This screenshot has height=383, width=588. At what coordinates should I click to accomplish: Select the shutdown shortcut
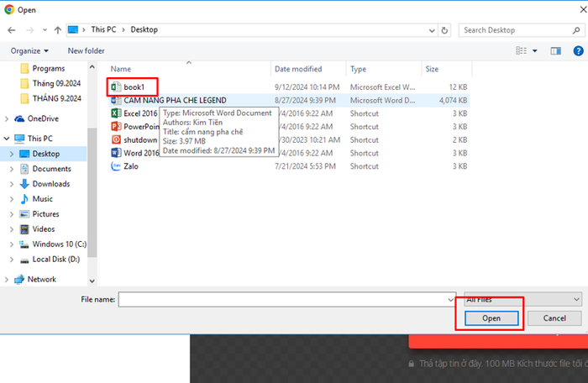click(134, 139)
